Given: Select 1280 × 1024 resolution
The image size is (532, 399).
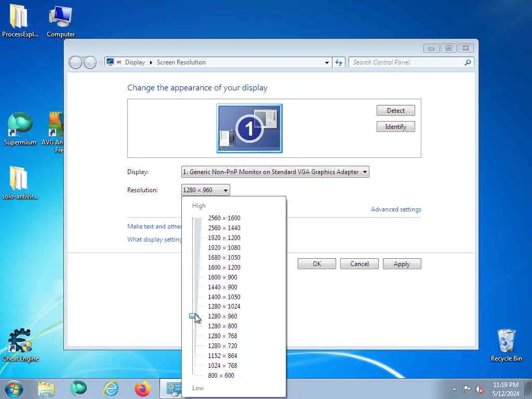Looking at the screenshot, I should click(x=224, y=306).
